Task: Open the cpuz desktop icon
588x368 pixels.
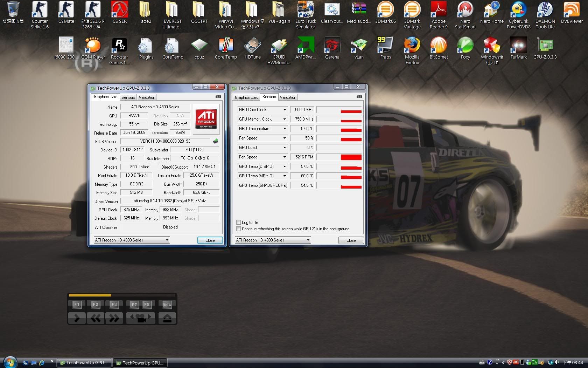Action: click(199, 48)
